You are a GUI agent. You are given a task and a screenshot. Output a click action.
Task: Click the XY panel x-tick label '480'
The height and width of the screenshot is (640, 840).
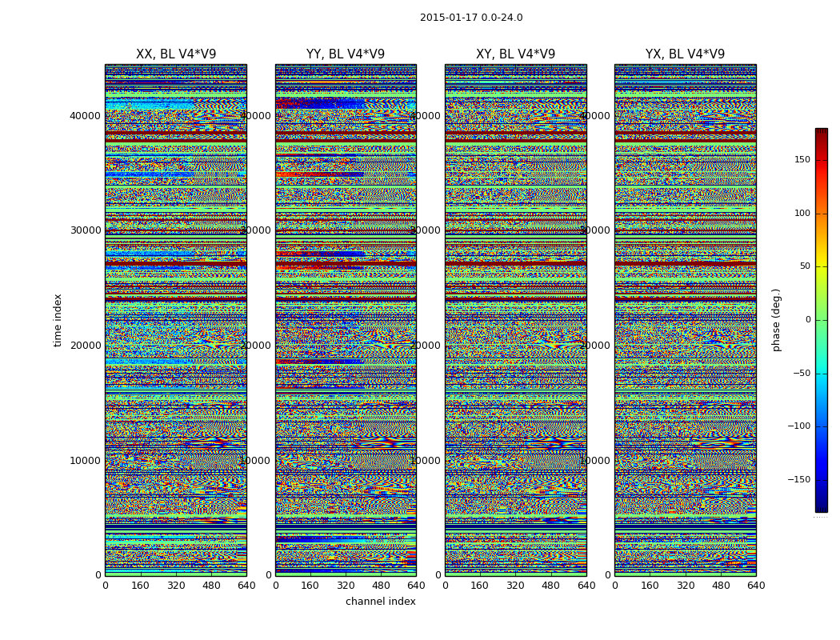pyautogui.click(x=550, y=586)
